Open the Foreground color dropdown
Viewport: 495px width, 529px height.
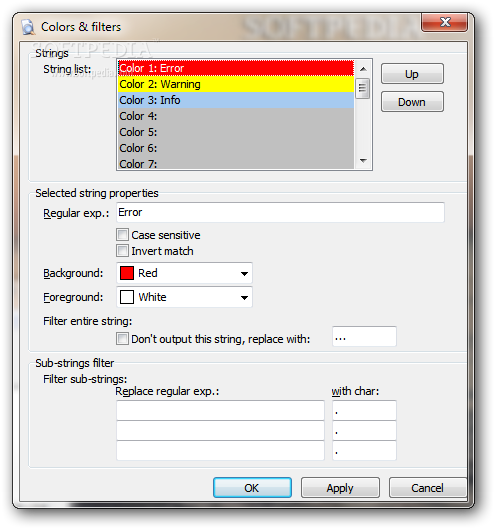pyautogui.click(x=184, y=297)
